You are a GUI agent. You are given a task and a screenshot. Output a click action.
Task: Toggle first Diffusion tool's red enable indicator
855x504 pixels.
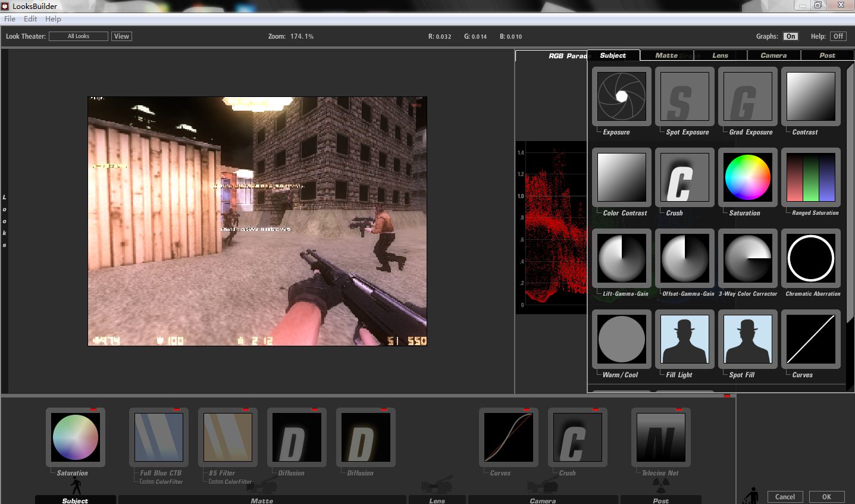[x=315, y=409]
